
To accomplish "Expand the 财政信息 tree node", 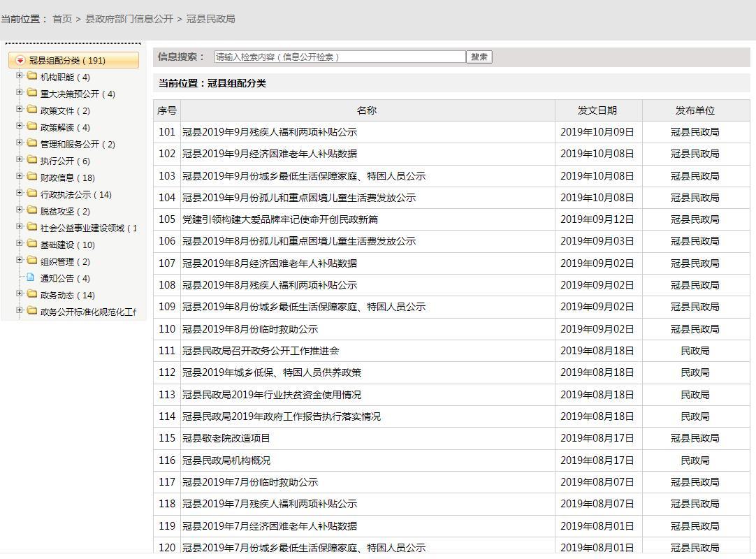I will 20,177.
